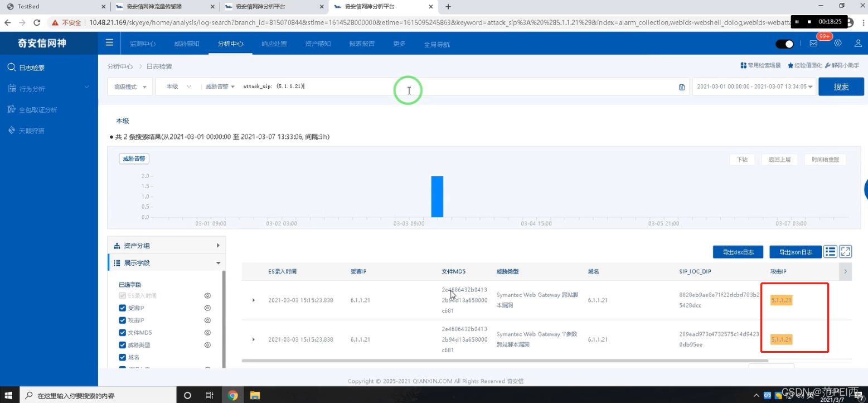Open the 威胁告警 log type dropdown
868x403 pixels.
(x=220, y=87)
